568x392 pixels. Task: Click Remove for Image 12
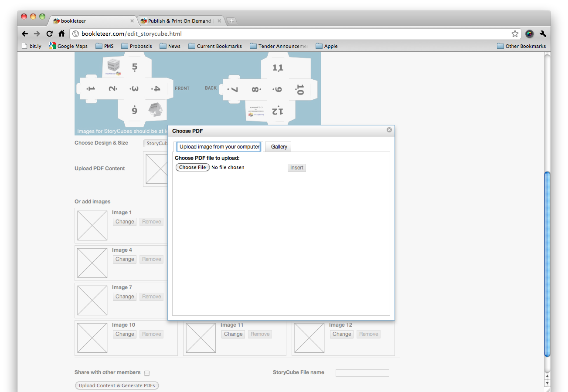coord(369,334)
